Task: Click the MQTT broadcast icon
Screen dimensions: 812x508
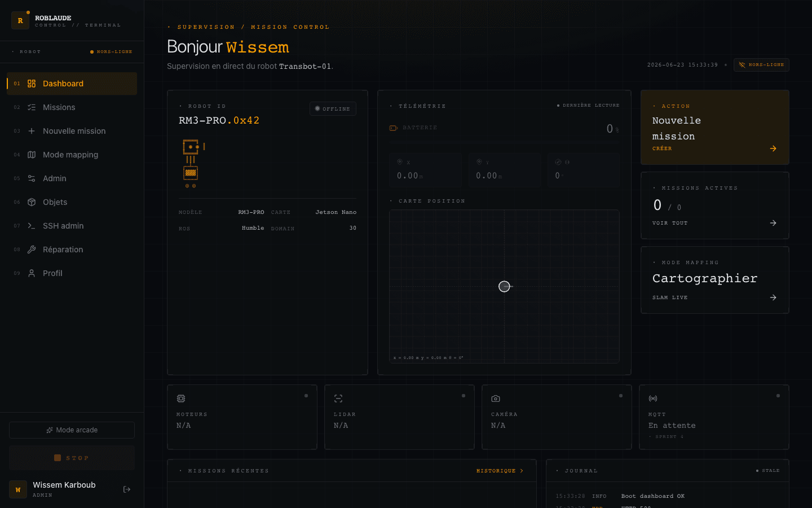Action: pos(653,398)
